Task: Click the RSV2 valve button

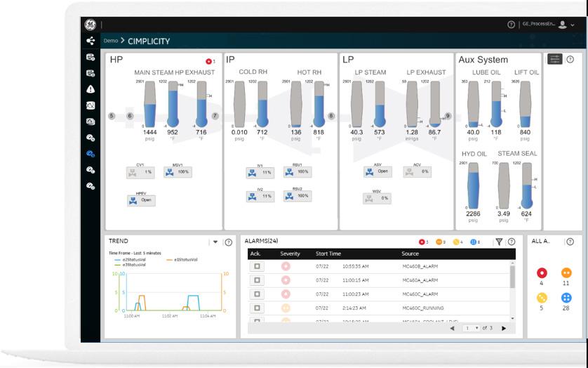Action: point(298,196)
